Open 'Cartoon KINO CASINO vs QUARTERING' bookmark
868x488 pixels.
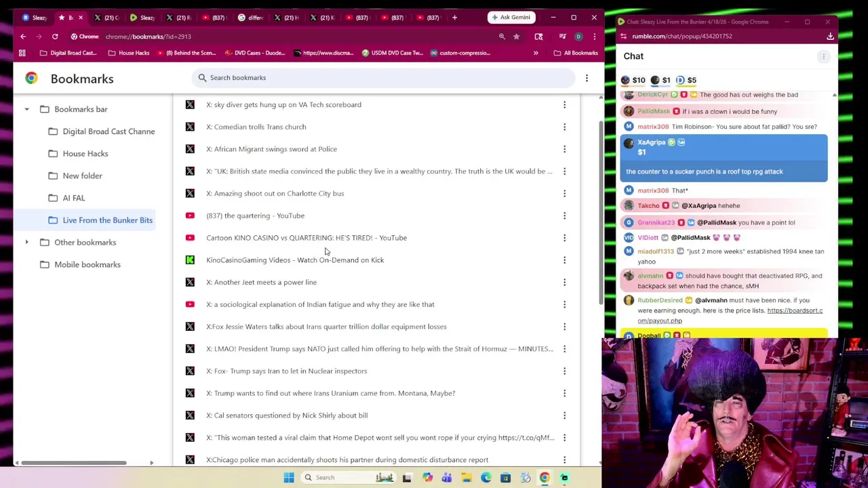coord(307,238)
